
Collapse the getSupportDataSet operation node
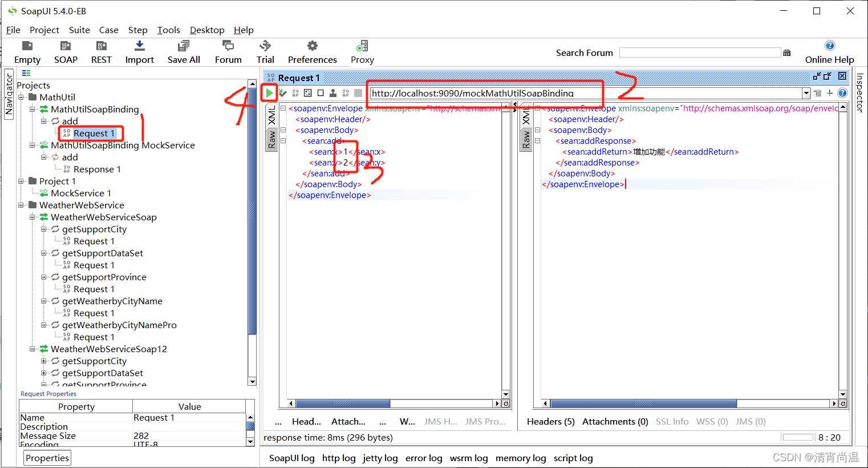[44, 253]
